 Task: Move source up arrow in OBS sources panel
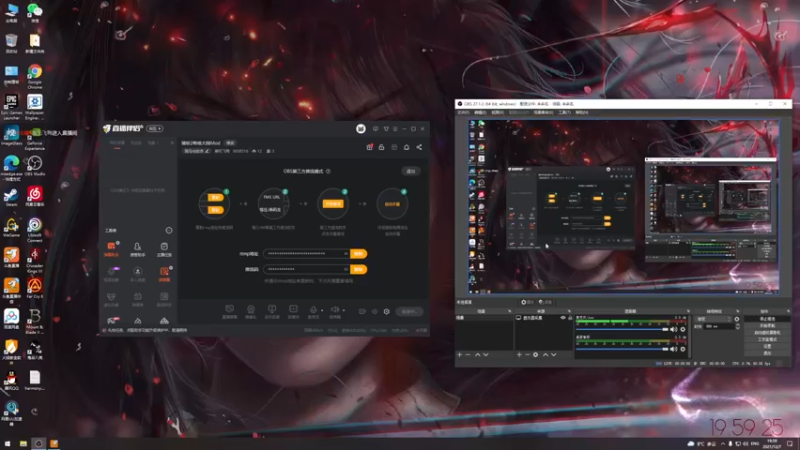click(545, 355)
